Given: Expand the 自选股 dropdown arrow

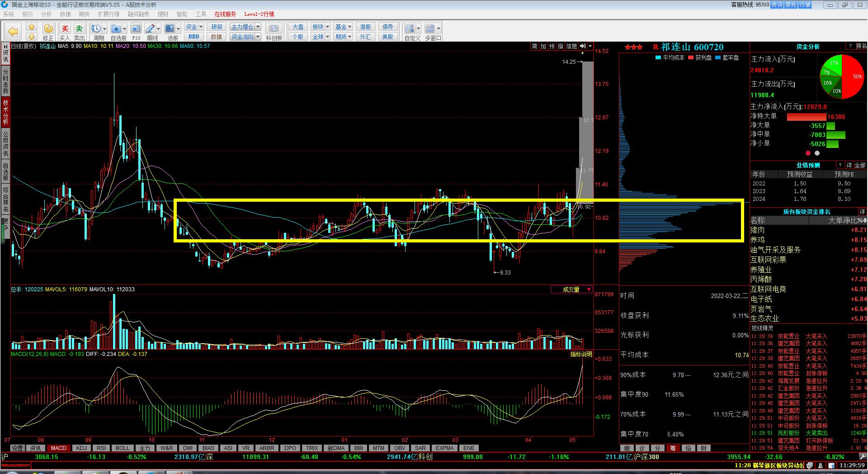Looking at the screenshot, I should (x=125, y=29).
